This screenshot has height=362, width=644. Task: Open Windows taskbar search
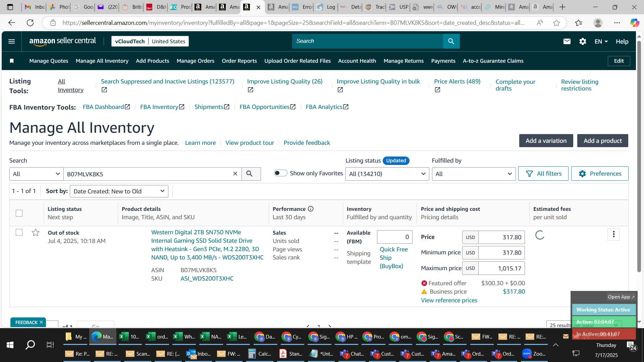click(30, 345)
